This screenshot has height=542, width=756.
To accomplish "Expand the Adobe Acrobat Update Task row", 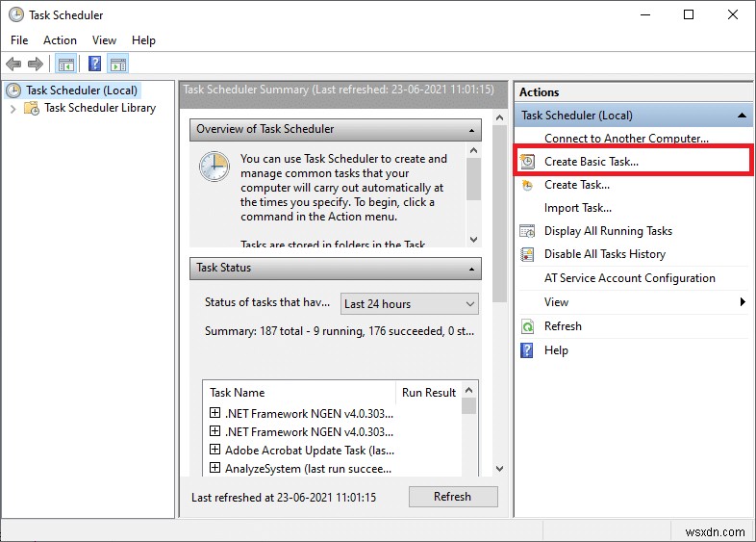I will [x=215, y=450].
